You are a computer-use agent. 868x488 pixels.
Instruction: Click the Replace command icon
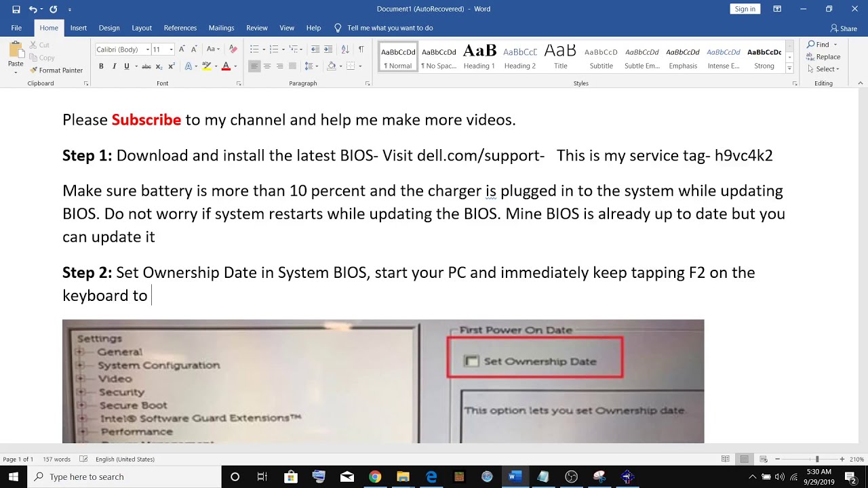(x=811, y=57)
